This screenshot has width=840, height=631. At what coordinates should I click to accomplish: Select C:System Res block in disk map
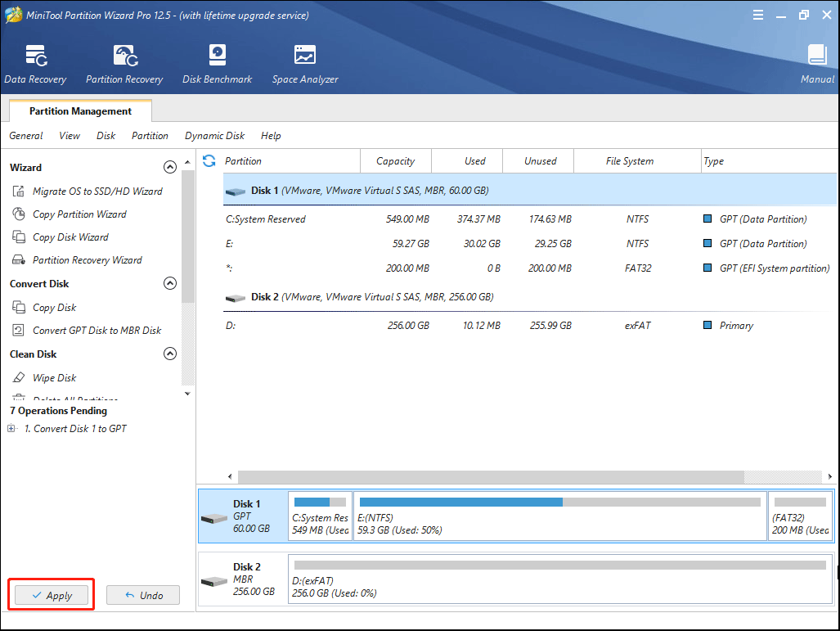coord(321,516)
